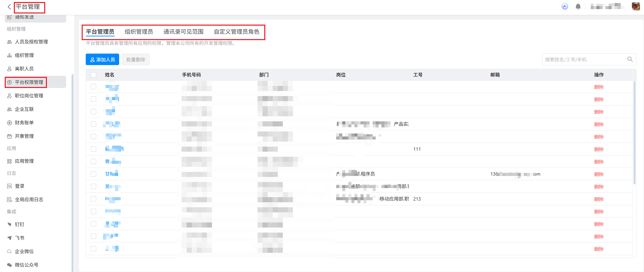Open 飞书 integration in sidebar
The height and width of the screenshot is (272, 644).
coord(20,238)
